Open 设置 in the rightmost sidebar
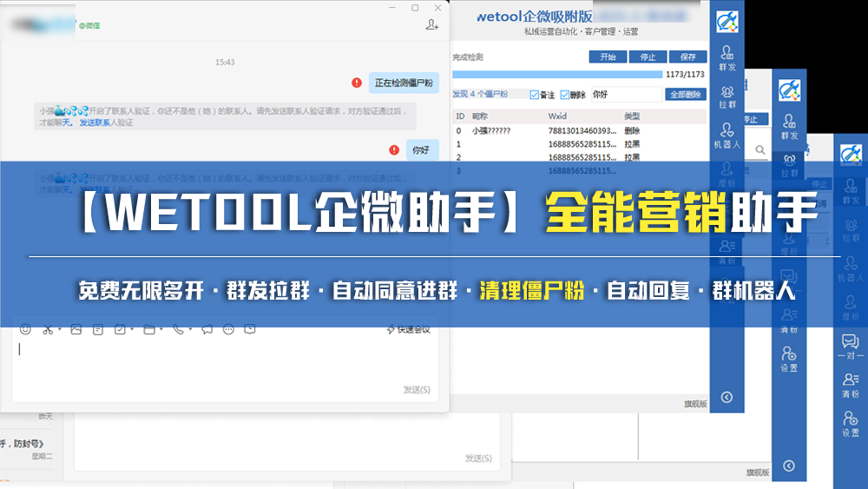868x489 pixels. point(850,424)
